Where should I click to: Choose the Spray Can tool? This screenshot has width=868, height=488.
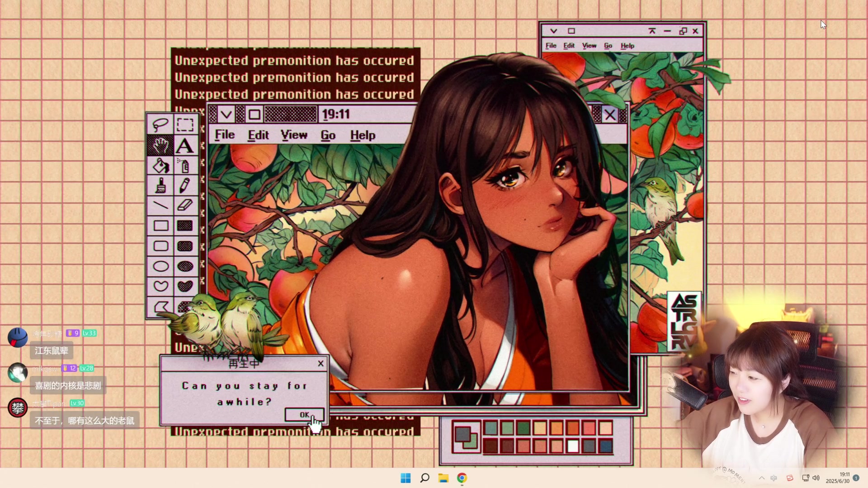click(185, 166)
